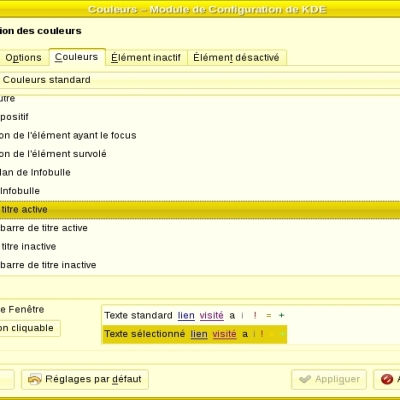Click 'visité' in Texte sélectionné preview
This screenshot has width=400, height=400.
[225, 334]
